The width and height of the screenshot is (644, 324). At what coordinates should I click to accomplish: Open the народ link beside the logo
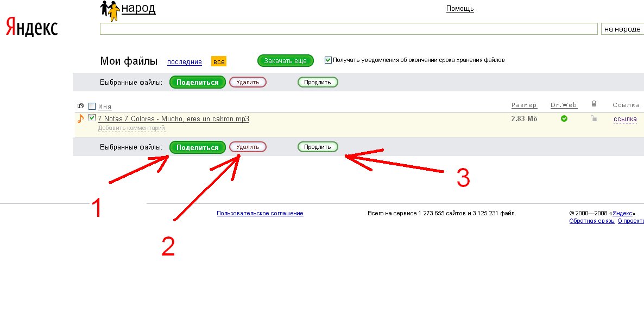[x=139, y=8]
